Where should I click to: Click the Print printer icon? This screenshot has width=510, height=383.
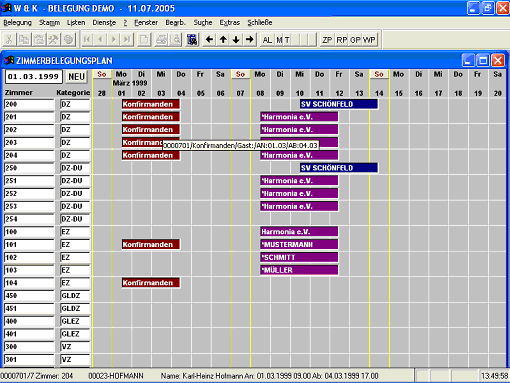pos(162,40)
